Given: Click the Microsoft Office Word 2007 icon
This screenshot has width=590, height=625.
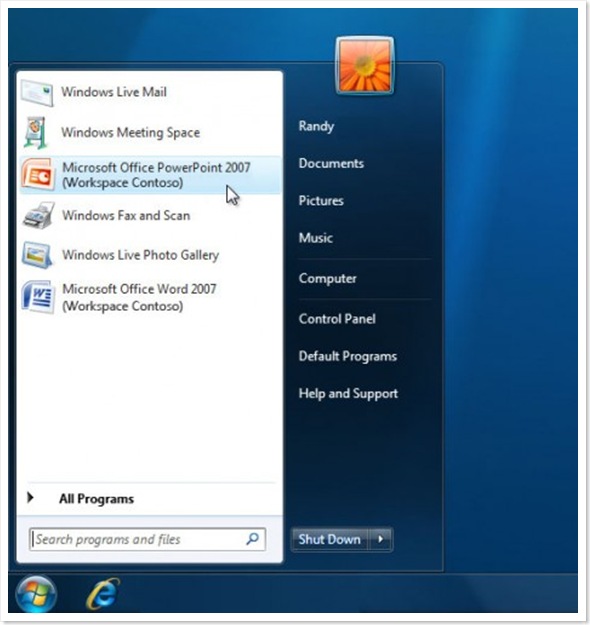Looking at the screenshot, I should [x=38, y=297].
